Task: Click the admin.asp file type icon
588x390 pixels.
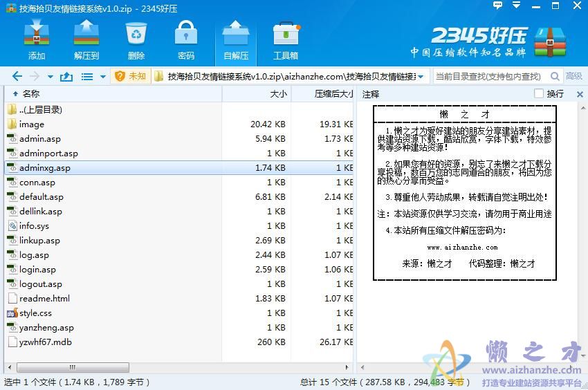Action: pos(12,138)
